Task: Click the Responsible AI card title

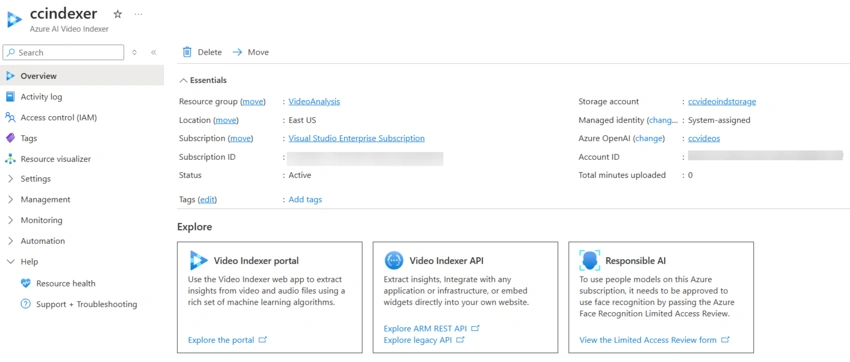Action: (635, 261)
